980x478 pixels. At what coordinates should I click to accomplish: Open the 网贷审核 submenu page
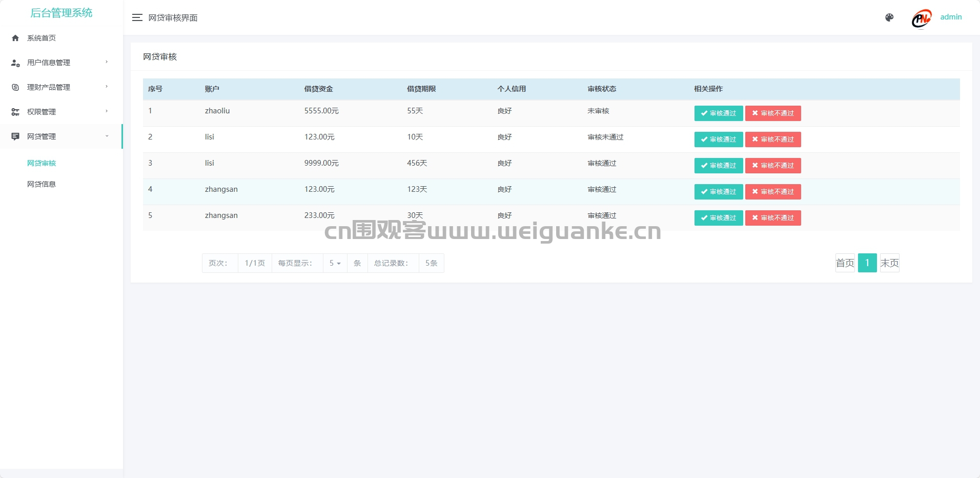(x=42, y=163)
